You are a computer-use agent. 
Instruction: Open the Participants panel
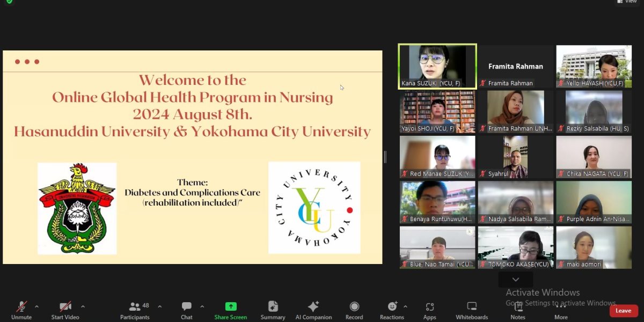point(135,310)
